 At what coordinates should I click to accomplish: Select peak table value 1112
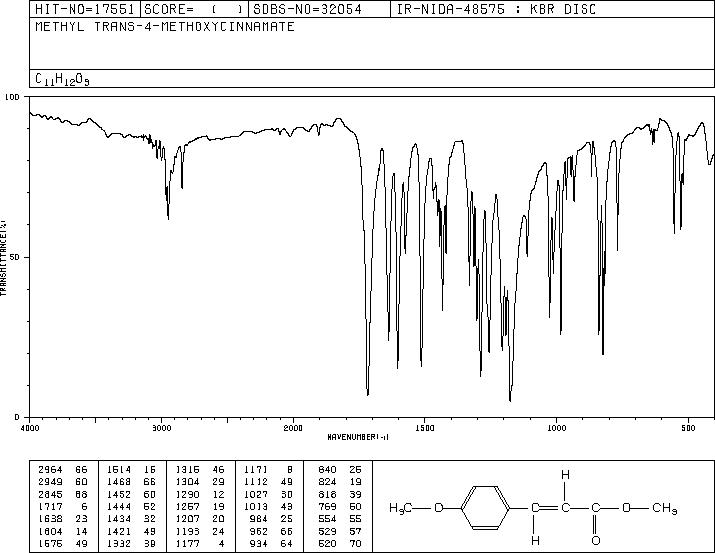[x=256, y=482]
